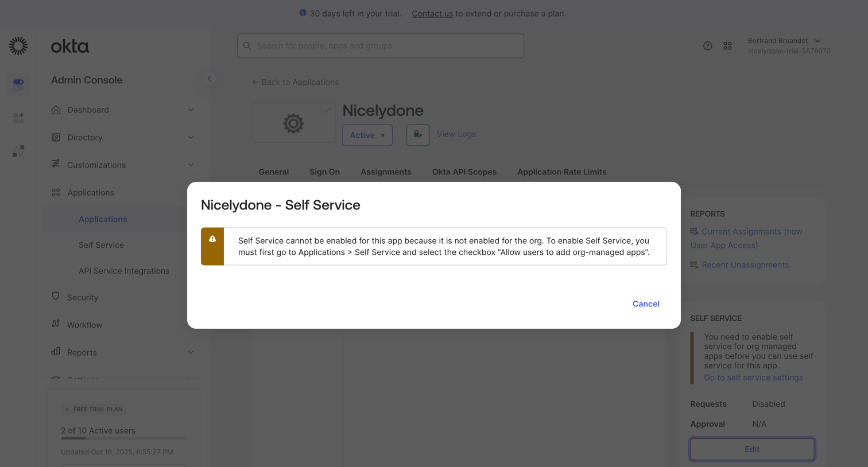Select API Service Integrations in the sidebar
The height and width of the screenshot is (467, 868).
point(124,271)
